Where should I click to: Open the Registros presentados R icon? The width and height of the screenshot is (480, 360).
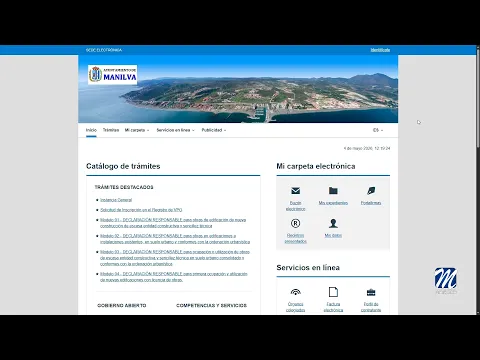pyautogui.click(x=295, y=223)
